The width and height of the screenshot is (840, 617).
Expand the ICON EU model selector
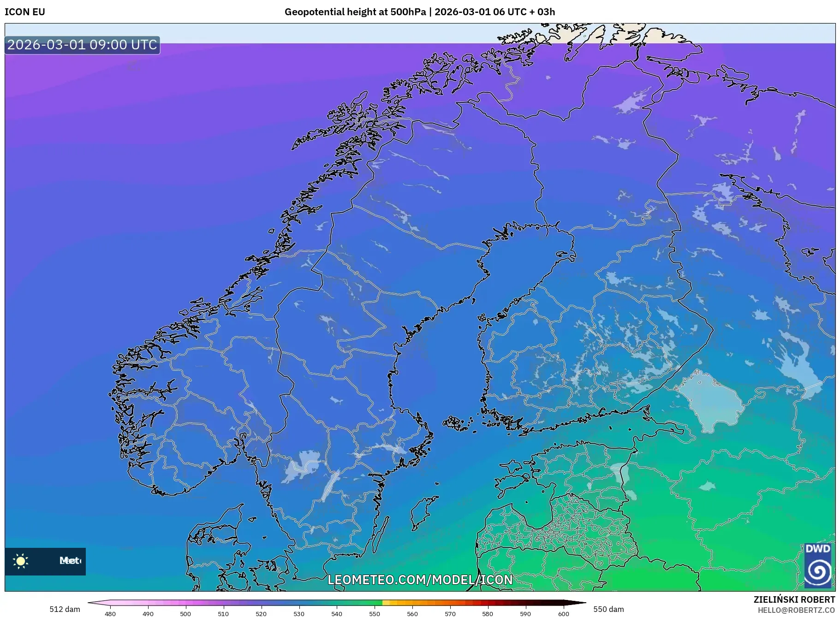(24, 12)
